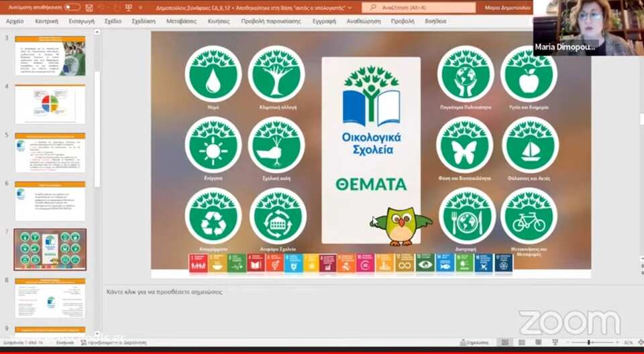Image resolution: width=644 pixels, height=354 pixels.
Task: Click the ΘΕΜΑΤΑ heading text
Action: [x=371, y=184]
